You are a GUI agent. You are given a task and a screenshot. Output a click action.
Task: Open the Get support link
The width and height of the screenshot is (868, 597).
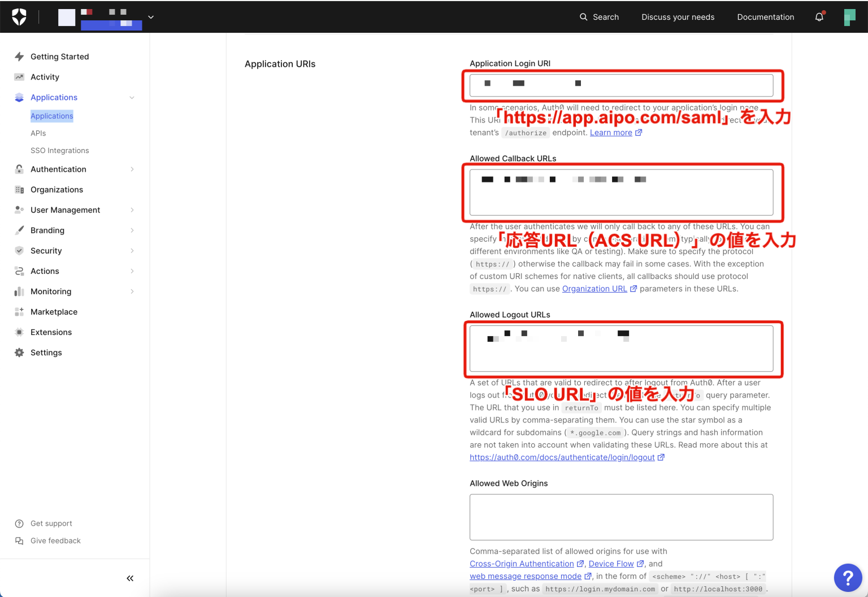[51, 524]
